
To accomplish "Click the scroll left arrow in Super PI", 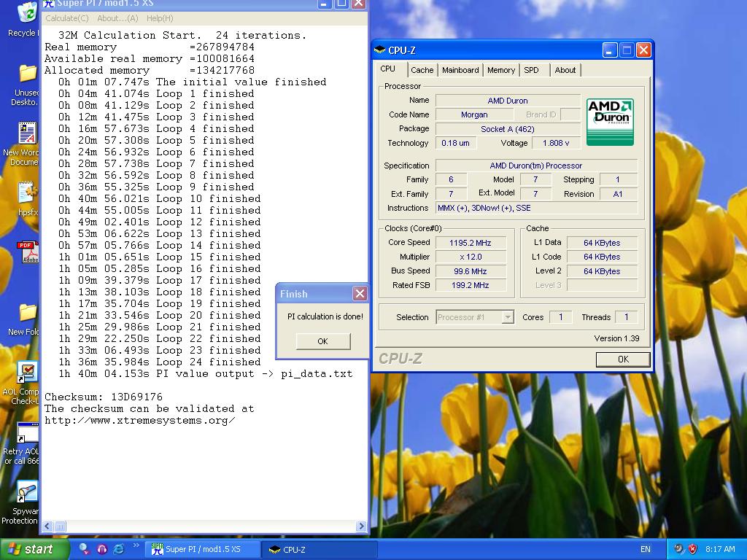I will [47, 526].
